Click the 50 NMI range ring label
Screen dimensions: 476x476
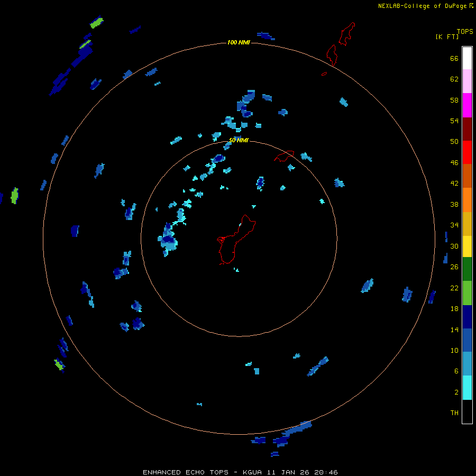click(239, 140)
